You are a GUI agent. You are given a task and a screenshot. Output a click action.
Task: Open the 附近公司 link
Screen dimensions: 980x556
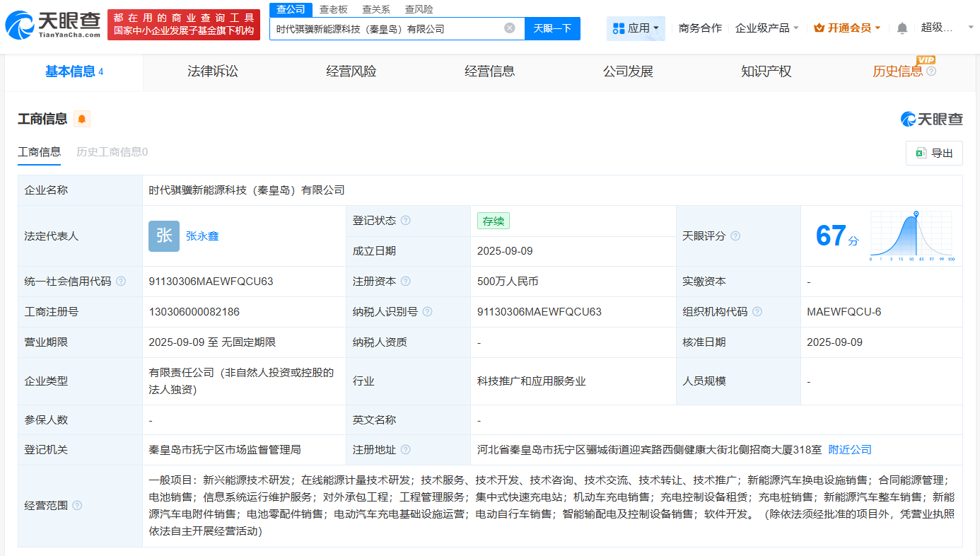tap(849, 449)
